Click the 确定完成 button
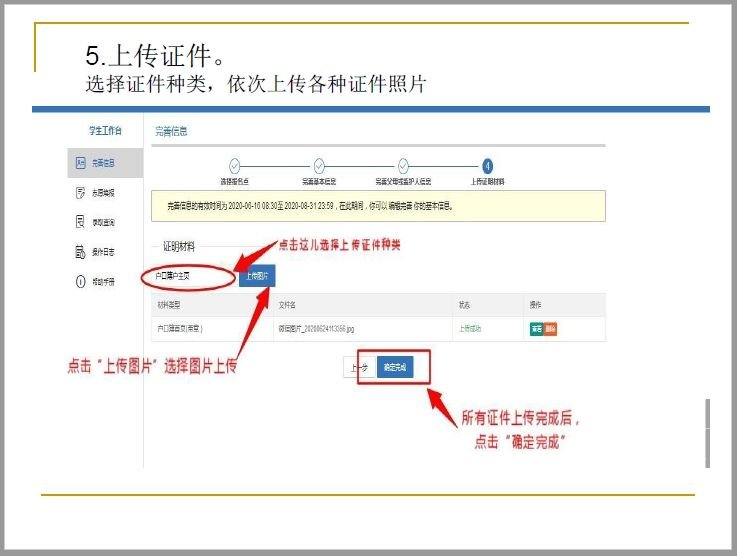Image resolution: width=737 pixels, height=556 pixels. point(395,368)
